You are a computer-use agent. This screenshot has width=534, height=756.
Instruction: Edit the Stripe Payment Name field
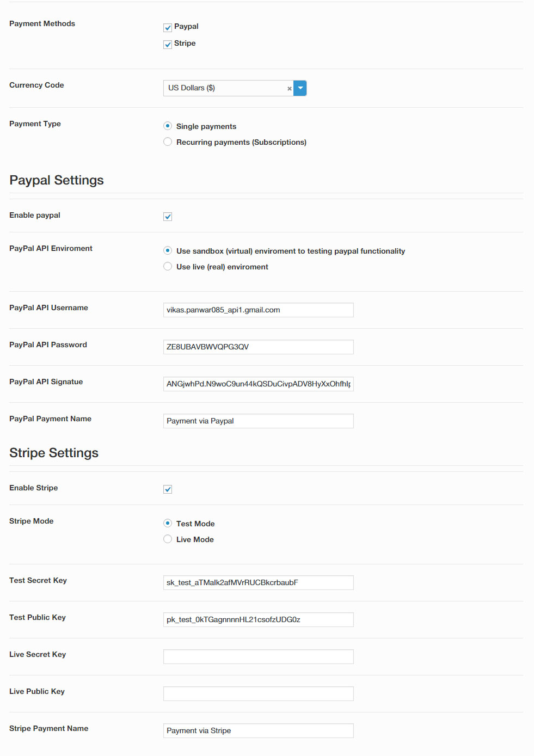[x=258, y=730]
